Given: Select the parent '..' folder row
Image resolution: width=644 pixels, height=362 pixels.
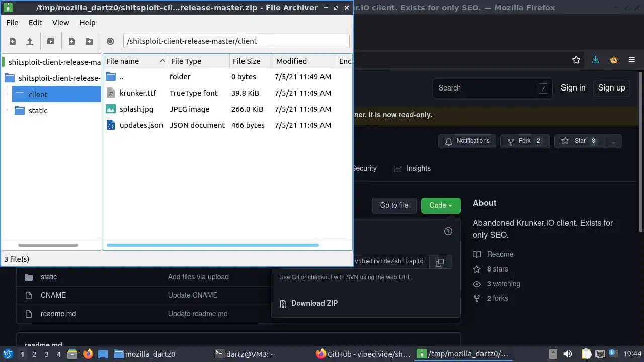Looking at the screenshot, I should 227,77.
